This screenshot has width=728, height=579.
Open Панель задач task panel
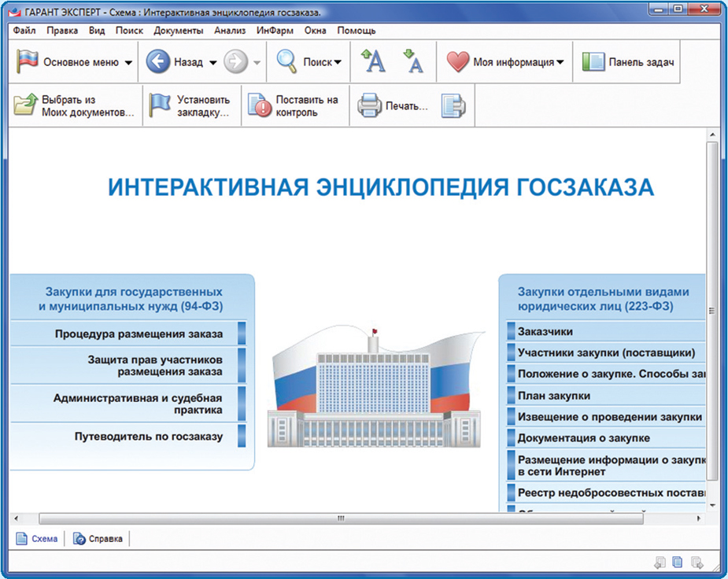629,62
